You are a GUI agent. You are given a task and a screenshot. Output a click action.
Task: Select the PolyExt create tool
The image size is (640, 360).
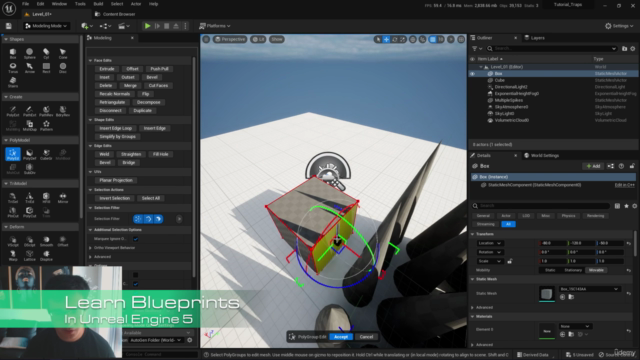13,111
